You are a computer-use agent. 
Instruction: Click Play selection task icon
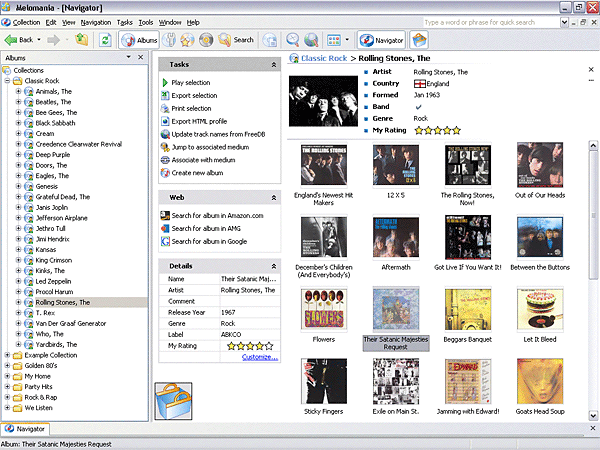[165, 83]
